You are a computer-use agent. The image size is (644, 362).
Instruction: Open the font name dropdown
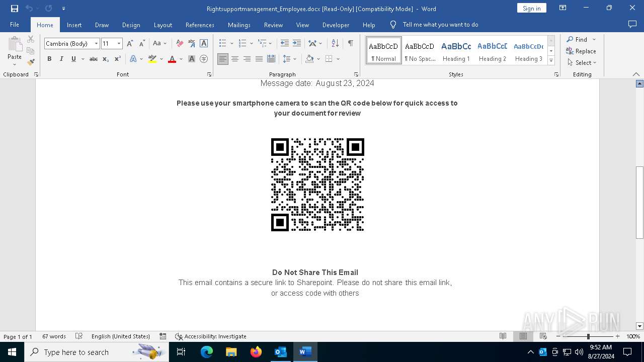point(96,44)
